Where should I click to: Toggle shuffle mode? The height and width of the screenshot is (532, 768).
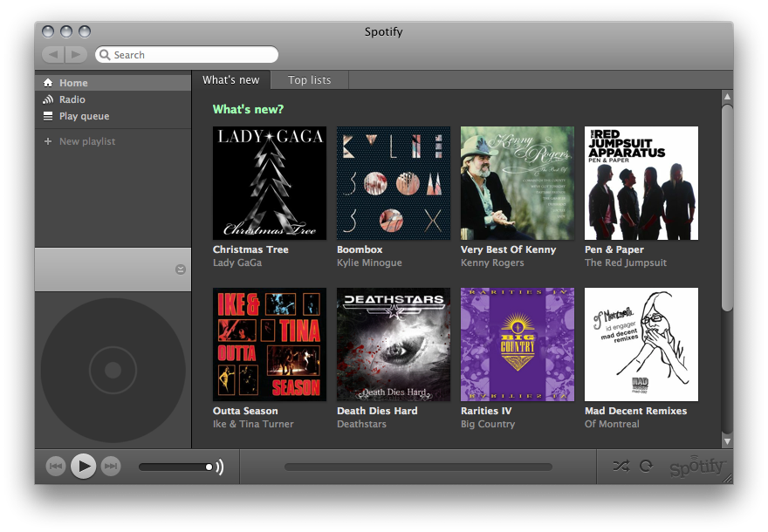coord(621,466)
